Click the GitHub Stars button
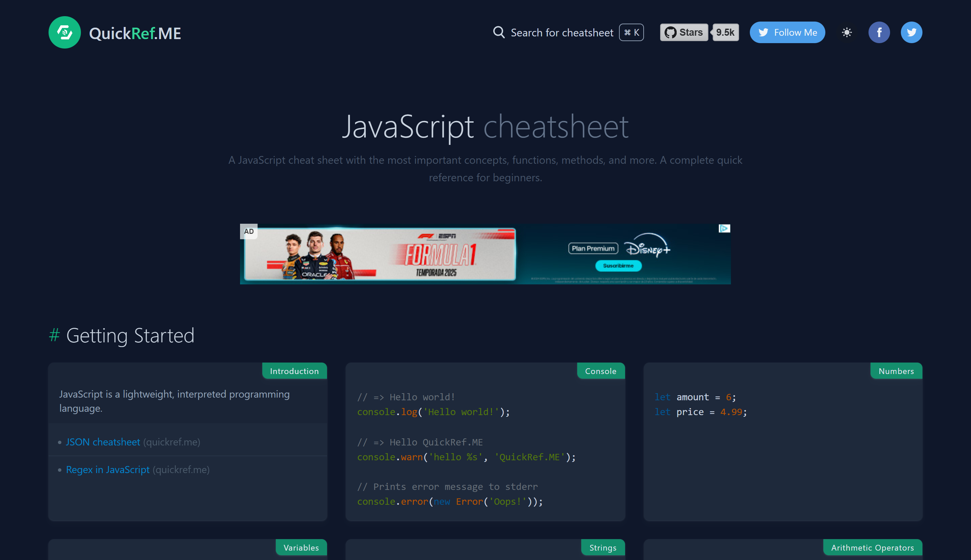Screen dimensions: 971x560 click(684, 32)
